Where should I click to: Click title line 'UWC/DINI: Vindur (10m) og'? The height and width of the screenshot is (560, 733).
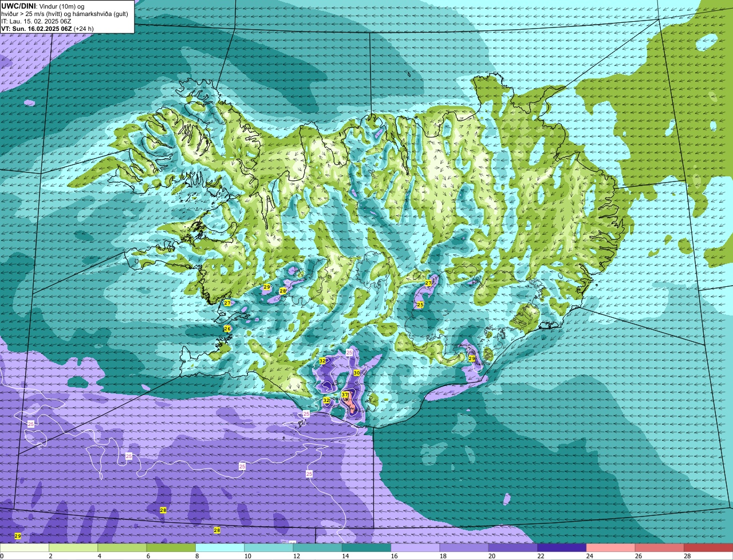coord(43,6)
